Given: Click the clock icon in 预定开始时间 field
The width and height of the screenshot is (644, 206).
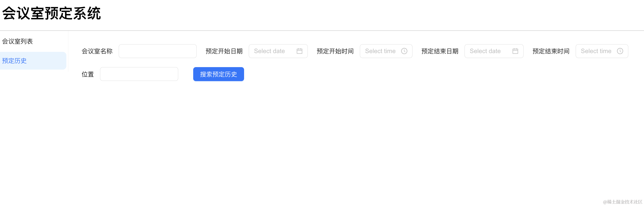Looking at the screenshot, I should 404,51.
